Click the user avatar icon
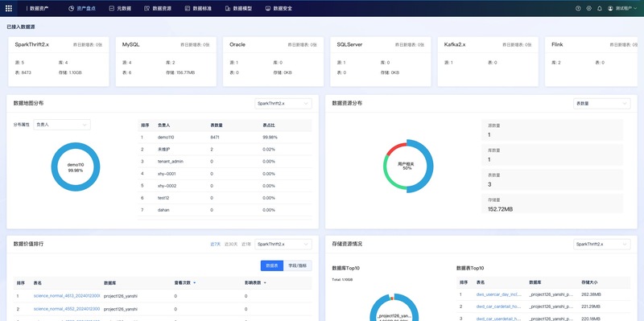 click(x=610, y=8)
